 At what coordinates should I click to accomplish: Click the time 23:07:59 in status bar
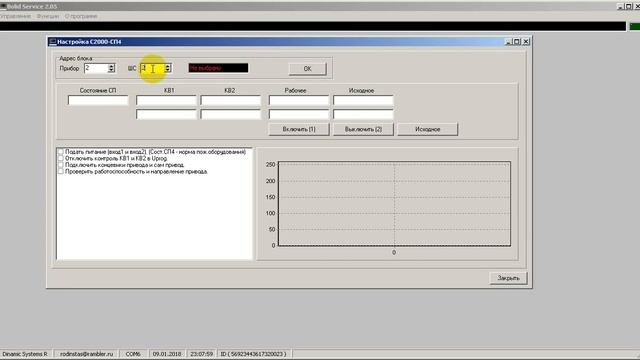click(x=201, y=354)
